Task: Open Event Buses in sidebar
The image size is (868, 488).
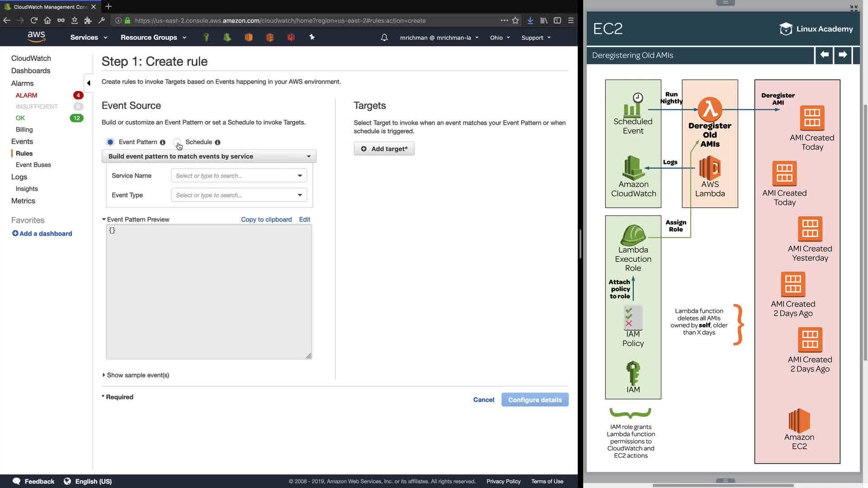Action: coord(33,165)
